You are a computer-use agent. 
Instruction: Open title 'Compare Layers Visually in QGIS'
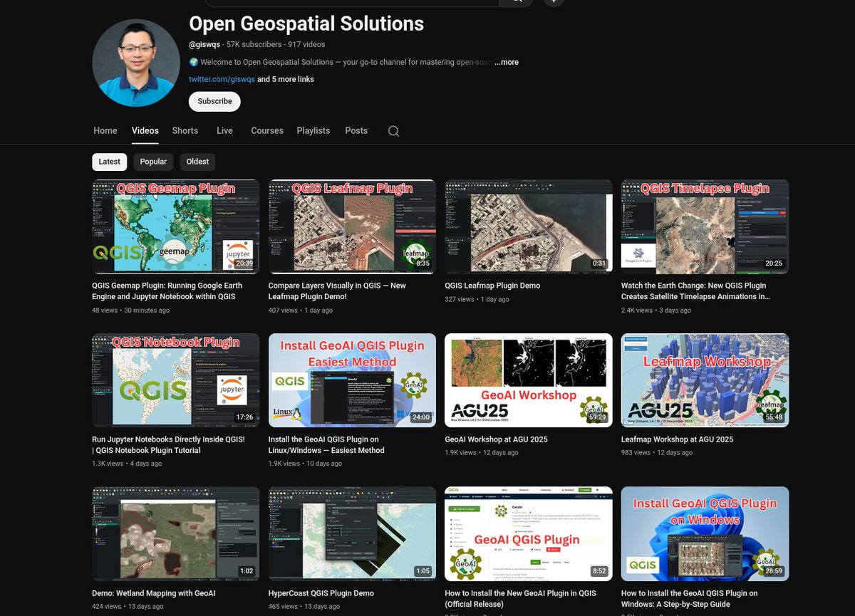pos(337,291)
